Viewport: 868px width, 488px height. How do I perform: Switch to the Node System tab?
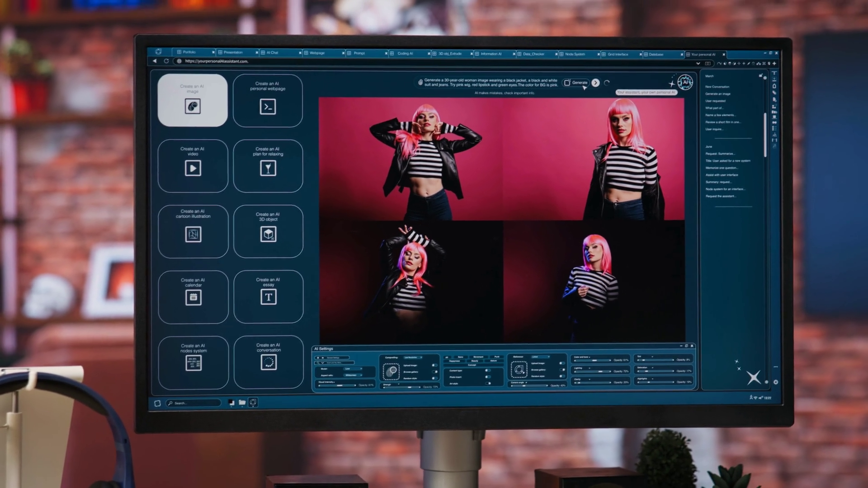[575, 54]
